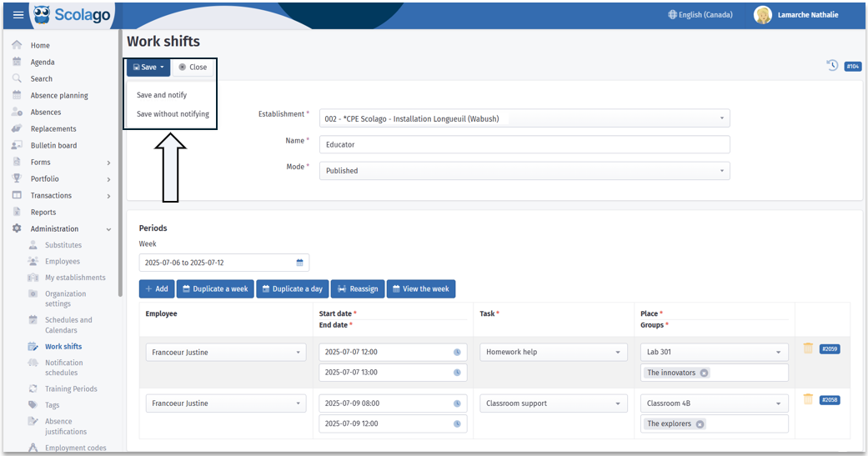Image resolution: width=868 pixels, height=456 pixels.
Task: Open Notification schedules in sidebar
Action: coord(64,368)
